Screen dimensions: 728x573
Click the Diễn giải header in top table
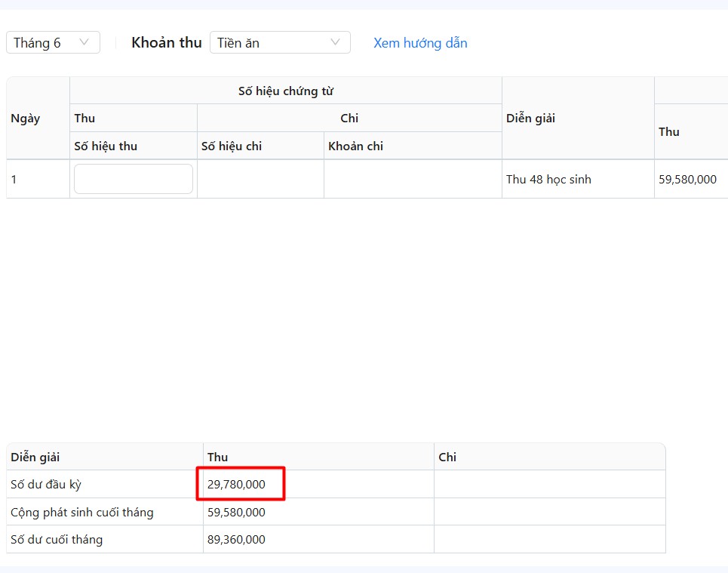click(531, 119)
